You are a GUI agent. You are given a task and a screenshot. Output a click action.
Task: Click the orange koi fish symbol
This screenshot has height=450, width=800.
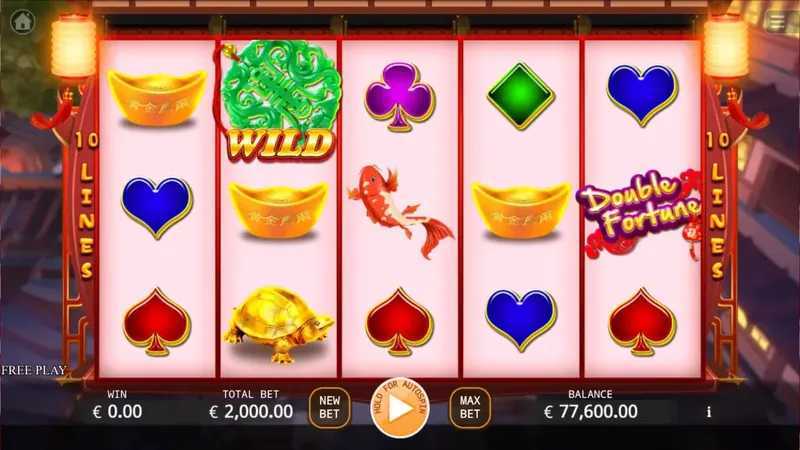click(x=399, y=212)
